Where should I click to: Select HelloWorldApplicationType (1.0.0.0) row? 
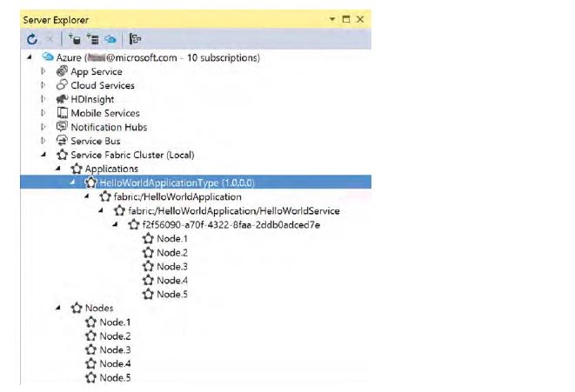tap(196, 182)
